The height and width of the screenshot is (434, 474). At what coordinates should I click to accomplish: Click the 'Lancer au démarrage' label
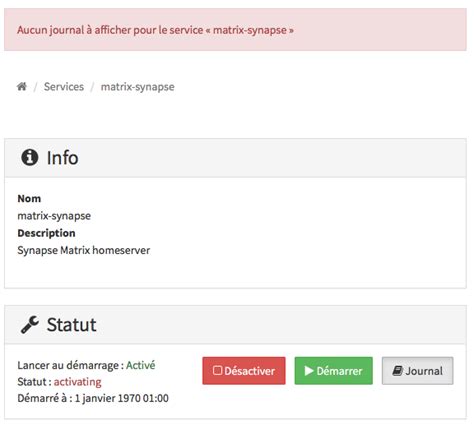[68, 365]
